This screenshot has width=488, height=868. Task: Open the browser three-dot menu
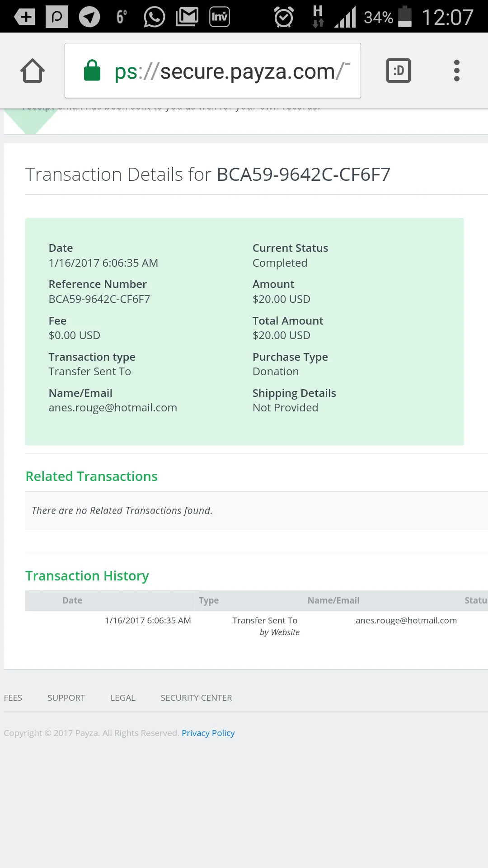(456, 71)
